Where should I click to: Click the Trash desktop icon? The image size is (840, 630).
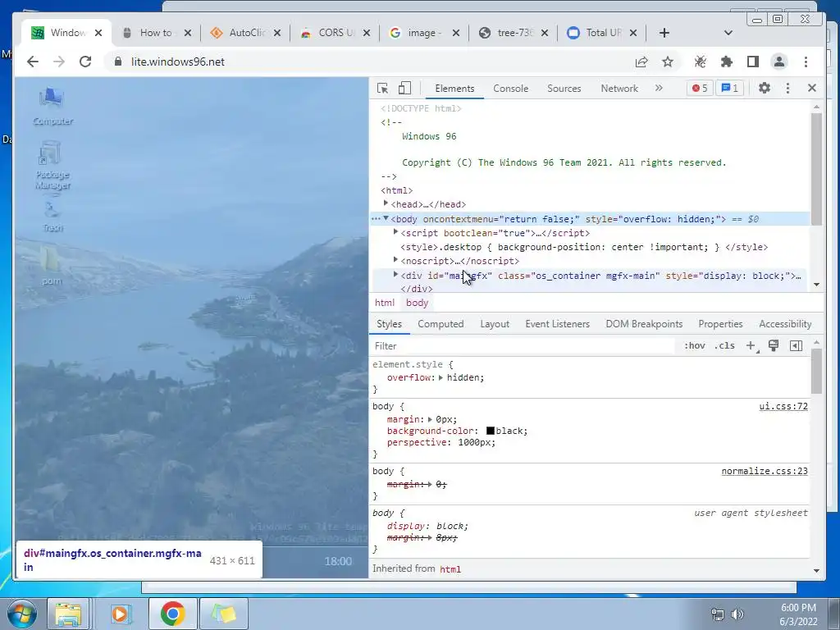[52, 217]
